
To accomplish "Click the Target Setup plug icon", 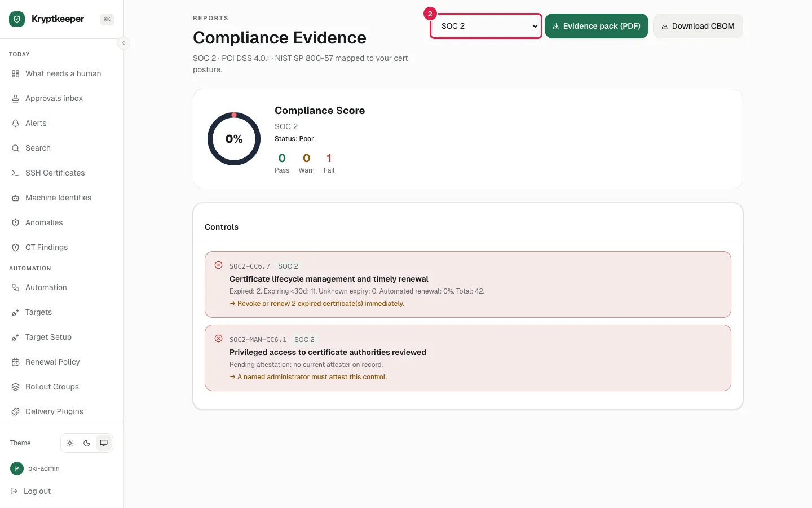I will (15, 337).
